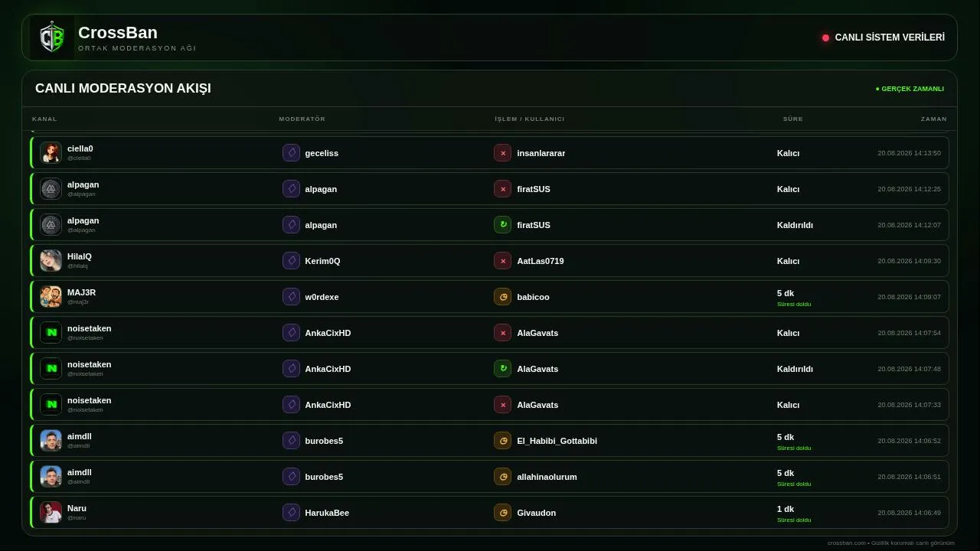
Task: Click the CrossBan shield logo
Action: [x=52, y=37]
